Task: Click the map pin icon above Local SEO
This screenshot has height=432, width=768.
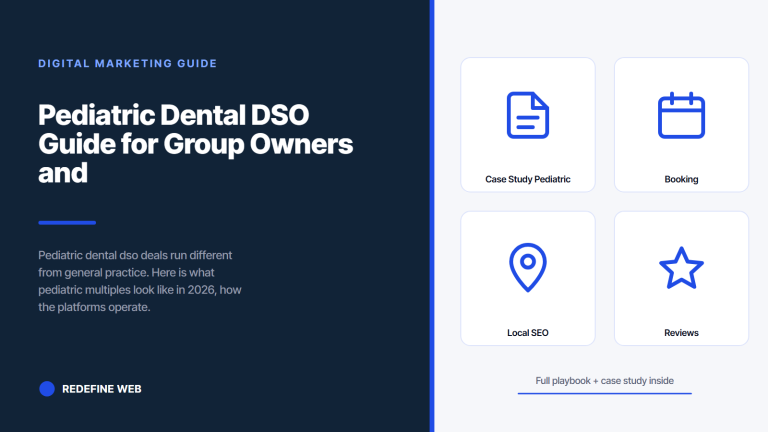Action: click(528, 267)
